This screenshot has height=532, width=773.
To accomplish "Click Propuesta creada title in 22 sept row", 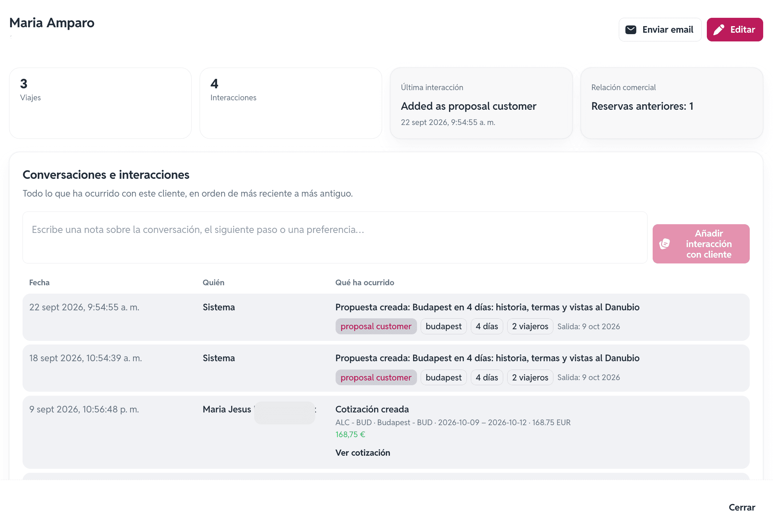I will tap(487, 307).
